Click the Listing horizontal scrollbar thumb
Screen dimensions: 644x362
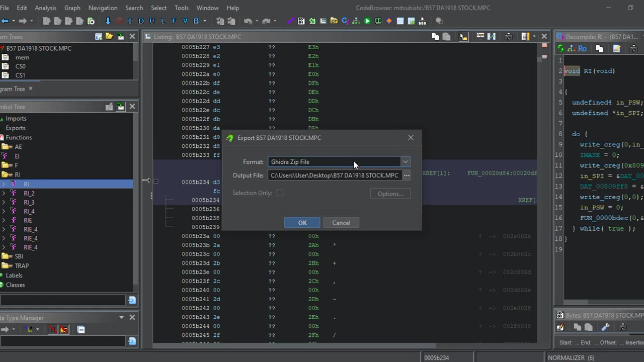coord(294,345)
